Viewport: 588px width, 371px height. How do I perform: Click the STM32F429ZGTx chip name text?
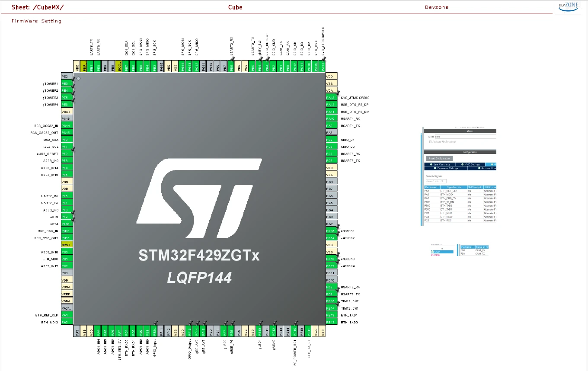coord(199,255)
